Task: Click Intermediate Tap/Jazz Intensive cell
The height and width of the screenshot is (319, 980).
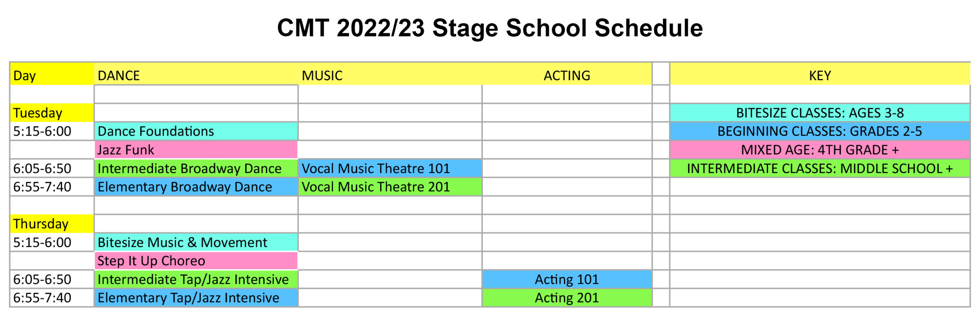Action: coord(196,280)
